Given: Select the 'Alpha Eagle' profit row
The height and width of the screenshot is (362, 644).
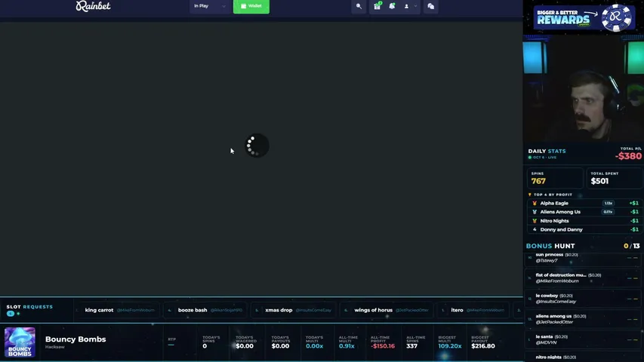Looking at the screenshot, I should click(x=584, y=203).
